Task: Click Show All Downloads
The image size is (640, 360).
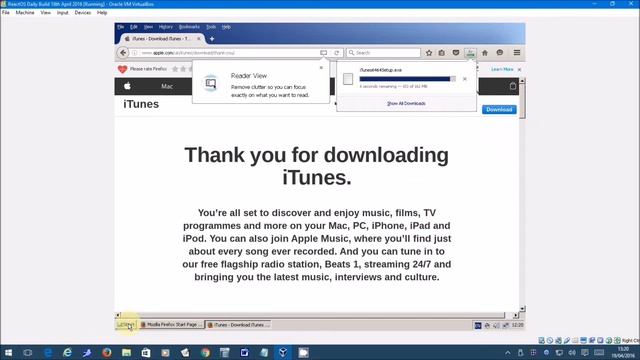Action: click(406, 104)
